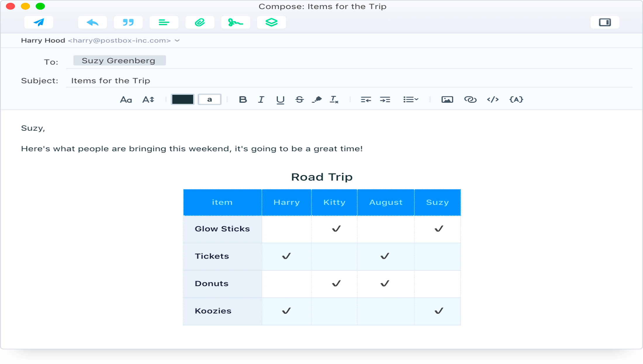Insert an image with the picture icon
This screenshot has height=364, width=643.
coord(447,100)
